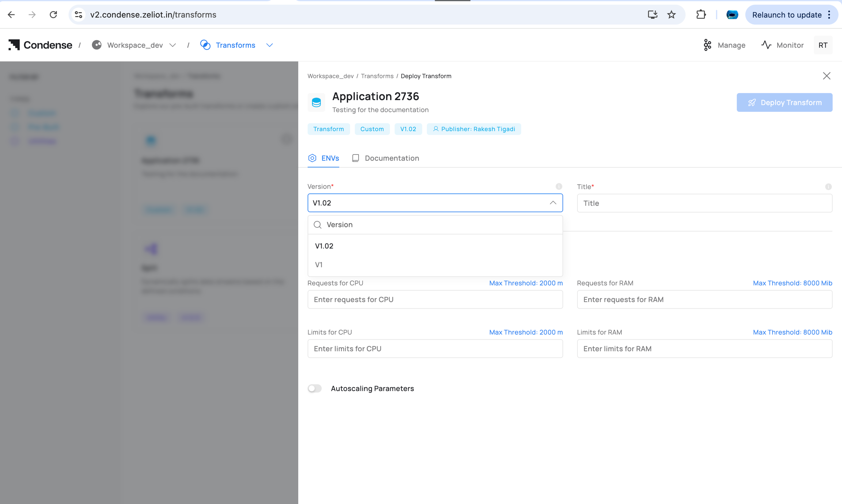Expand the Transforms navigation dropdown
842x504 pixels.
269,45
